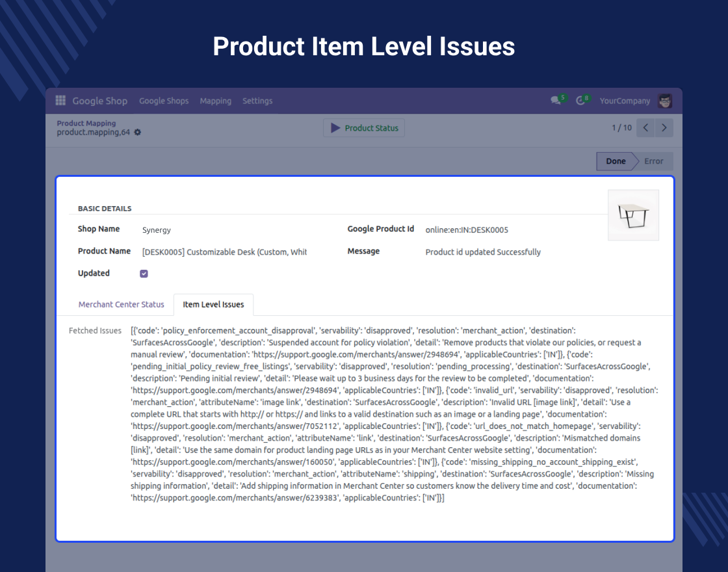
Task: Open the activities clock icon
Action: (x=580, y=100)
